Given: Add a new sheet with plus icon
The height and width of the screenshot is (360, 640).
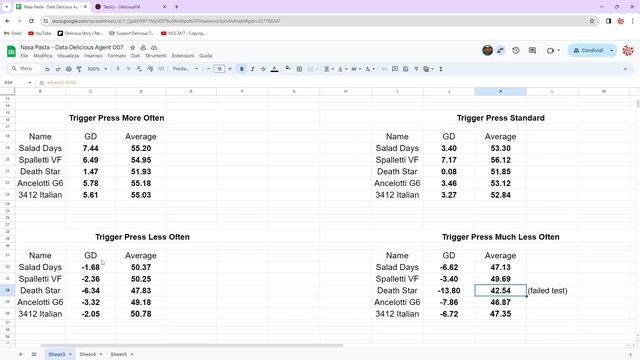Looking at the screenshot, I should click(20, 354).
